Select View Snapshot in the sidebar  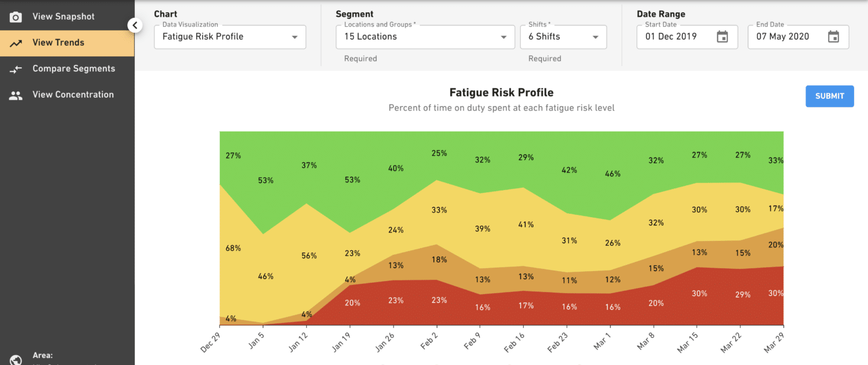(x=64, y=17)
